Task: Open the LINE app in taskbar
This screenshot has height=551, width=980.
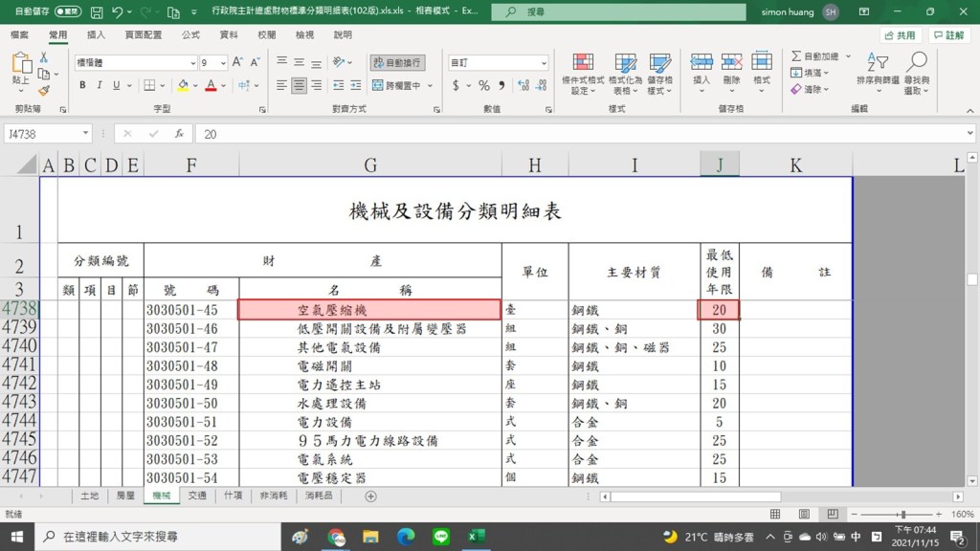Action: (x=440, y=537)
